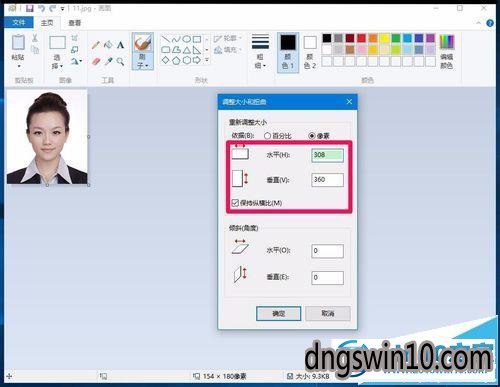Click the Brushes tool icon
This screenshot has width=500, height=387.
pos(143,43)
